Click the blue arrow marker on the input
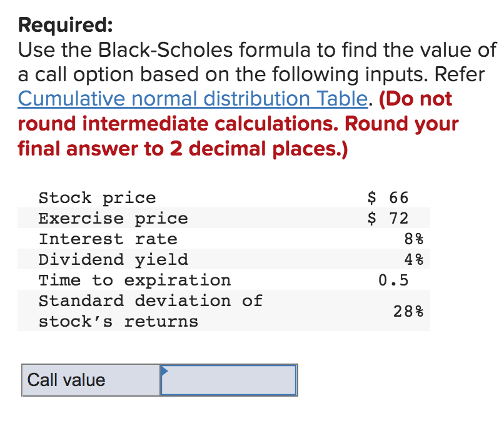This screenshot has width=504, height=441. (164, 371)
